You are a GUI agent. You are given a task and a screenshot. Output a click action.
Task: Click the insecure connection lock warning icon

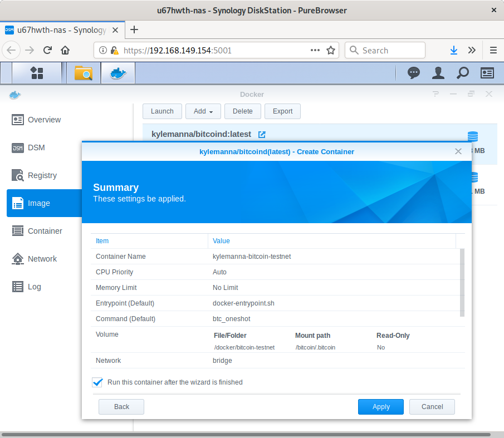point(114,50)
